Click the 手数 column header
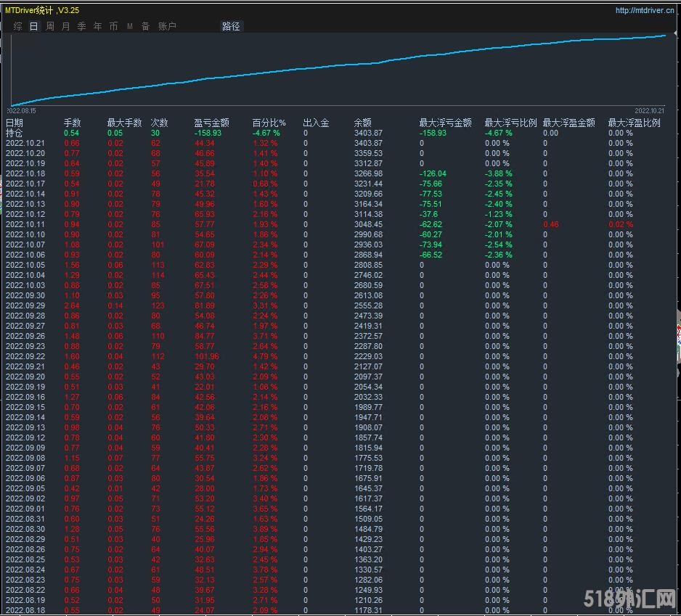 [72, 123]
